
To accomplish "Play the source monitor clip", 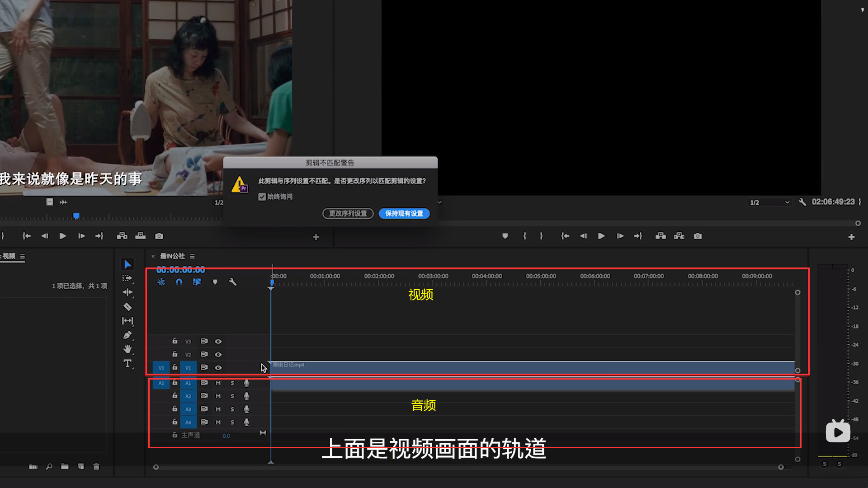I will pyautogui.click(x=63, y=236).
